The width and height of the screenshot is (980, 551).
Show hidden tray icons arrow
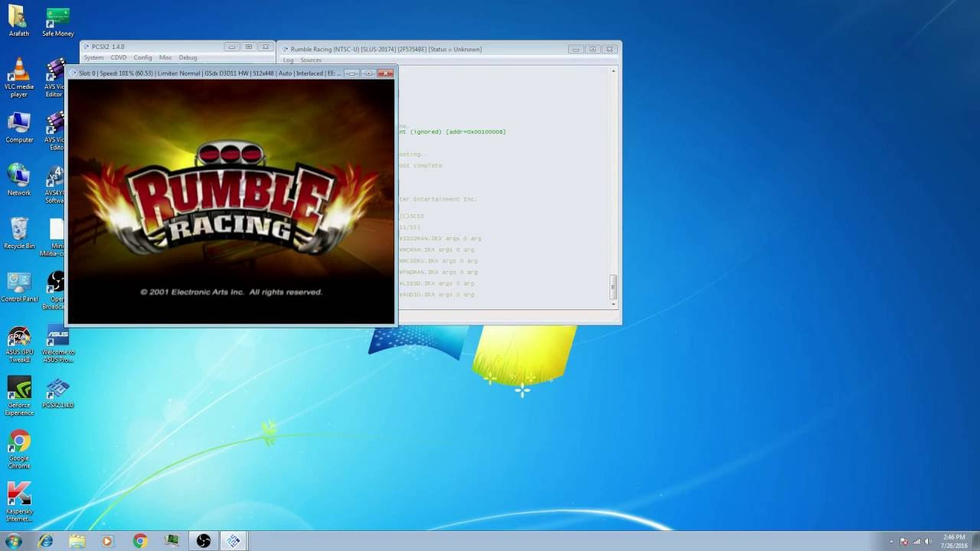tap(891, 541)
